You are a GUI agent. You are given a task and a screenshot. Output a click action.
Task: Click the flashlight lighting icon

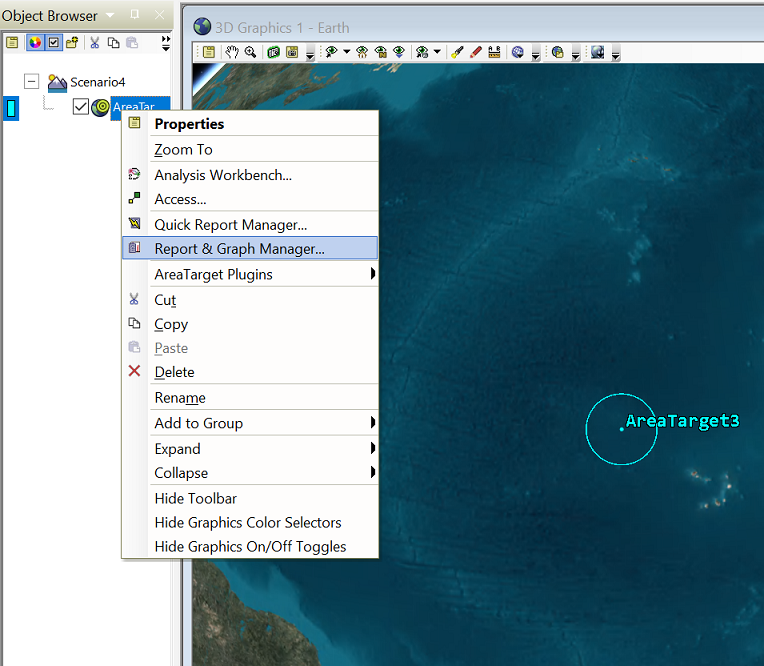457,52
